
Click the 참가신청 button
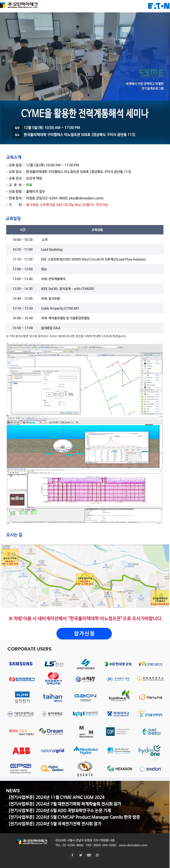tap(84, 633)
